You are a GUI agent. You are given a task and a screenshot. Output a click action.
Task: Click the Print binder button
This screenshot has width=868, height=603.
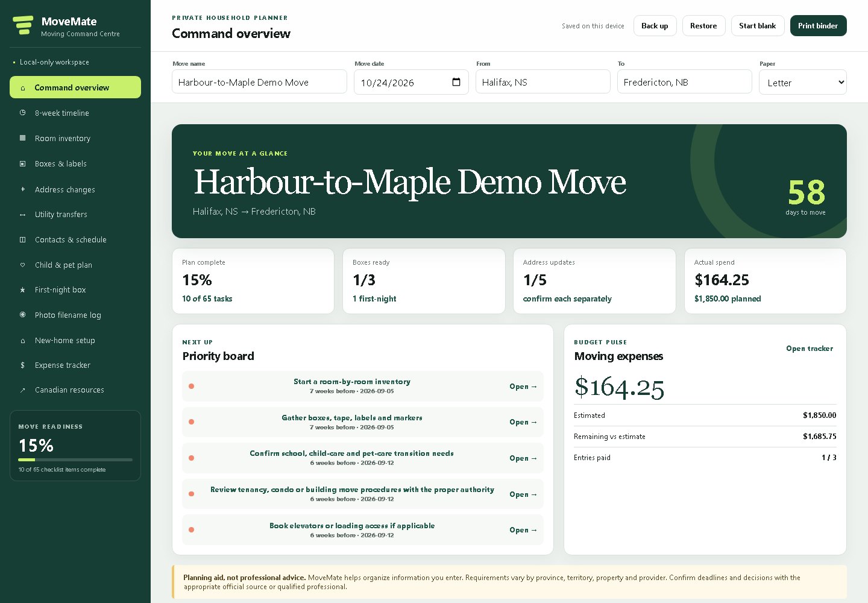click(818, 26)
